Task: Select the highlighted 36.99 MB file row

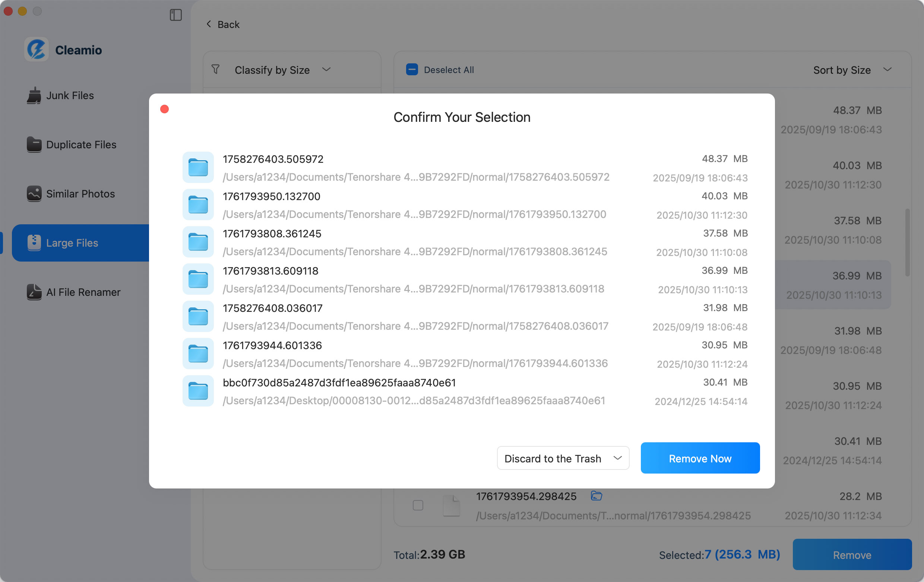Action: tap(833, 285)
